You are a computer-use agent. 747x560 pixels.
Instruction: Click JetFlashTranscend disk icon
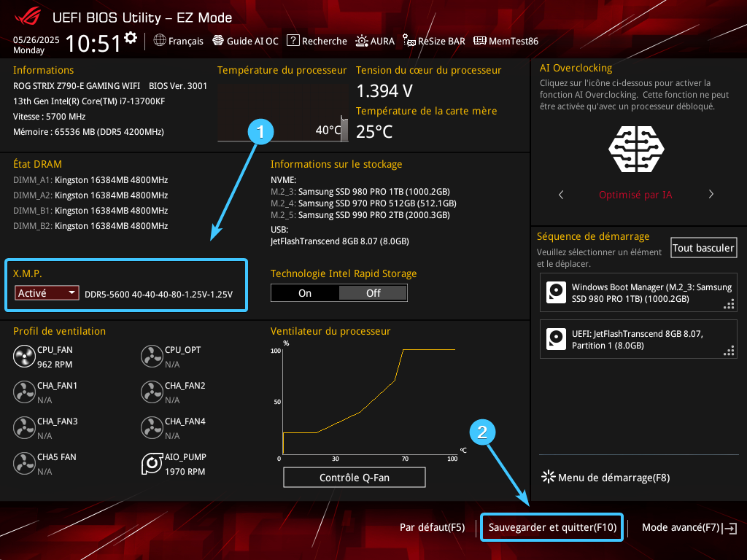[556, 339]
